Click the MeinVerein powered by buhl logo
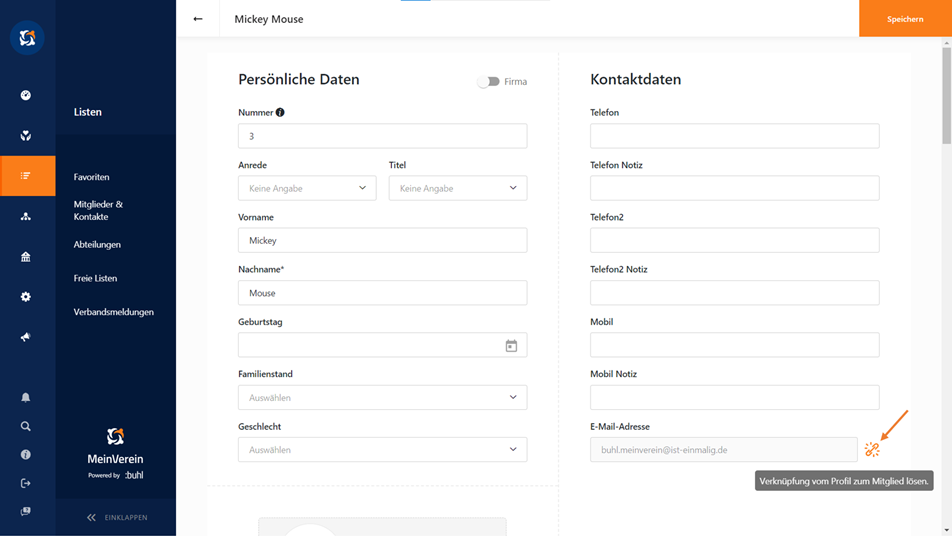The height and width of the screenshot is (537, 952). coord(115,454)
